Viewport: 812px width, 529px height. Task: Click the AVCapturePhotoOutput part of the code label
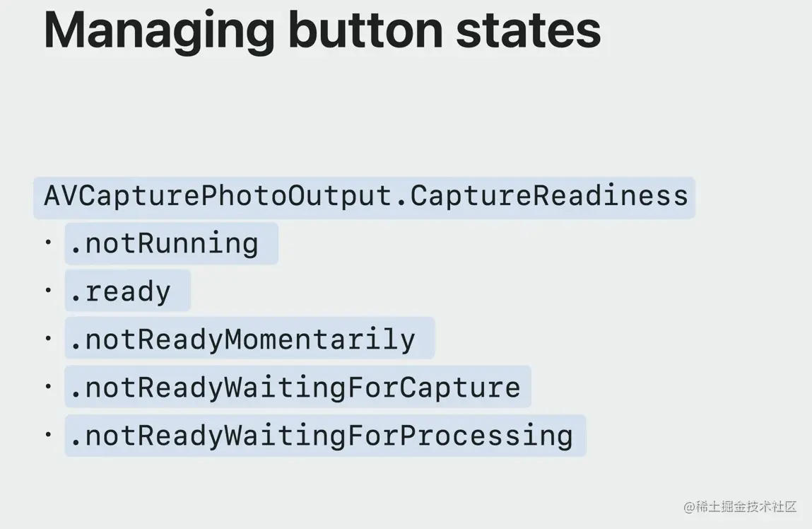click(x=218, y=197)
